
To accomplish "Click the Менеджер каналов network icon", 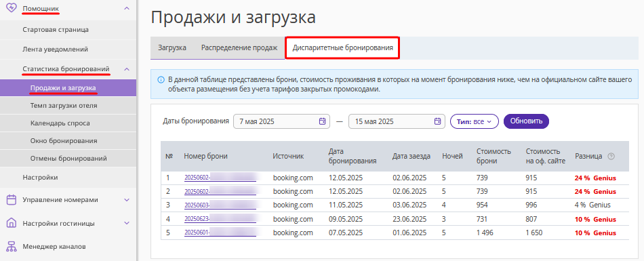I will pyautogui.click(x=12, y=247).
